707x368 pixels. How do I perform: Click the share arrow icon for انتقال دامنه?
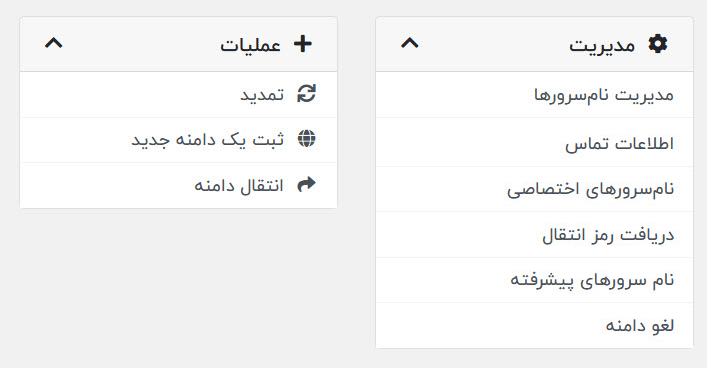click(307, 184)
